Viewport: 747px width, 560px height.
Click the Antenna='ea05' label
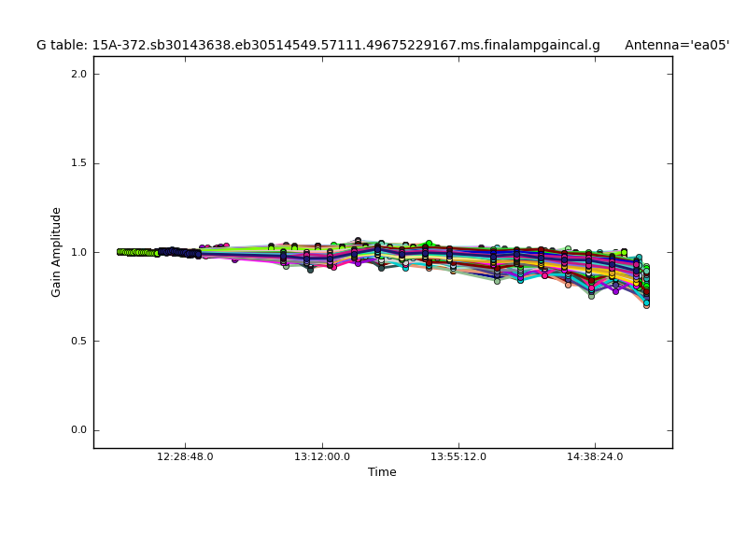[x=677, y=45]
